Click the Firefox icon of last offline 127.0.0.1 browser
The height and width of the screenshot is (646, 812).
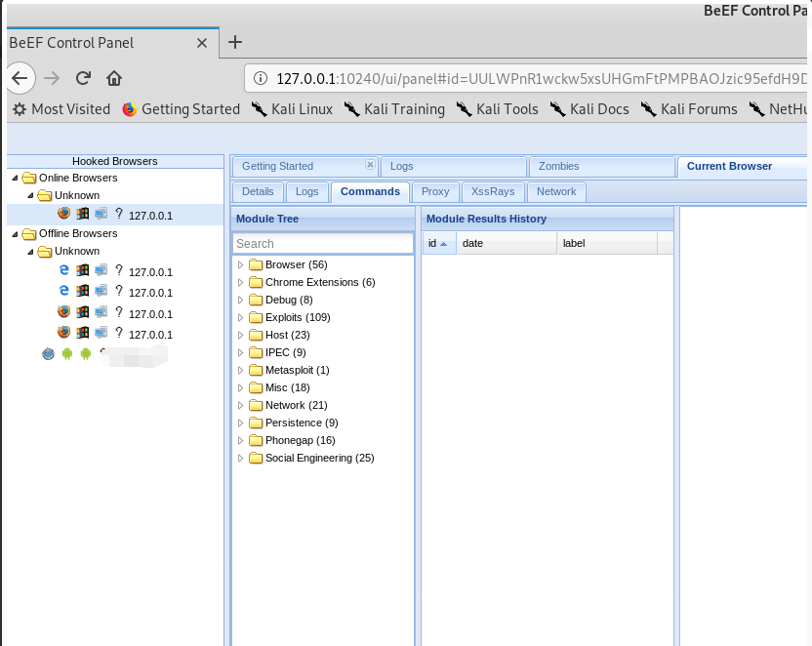click(63, 333)
